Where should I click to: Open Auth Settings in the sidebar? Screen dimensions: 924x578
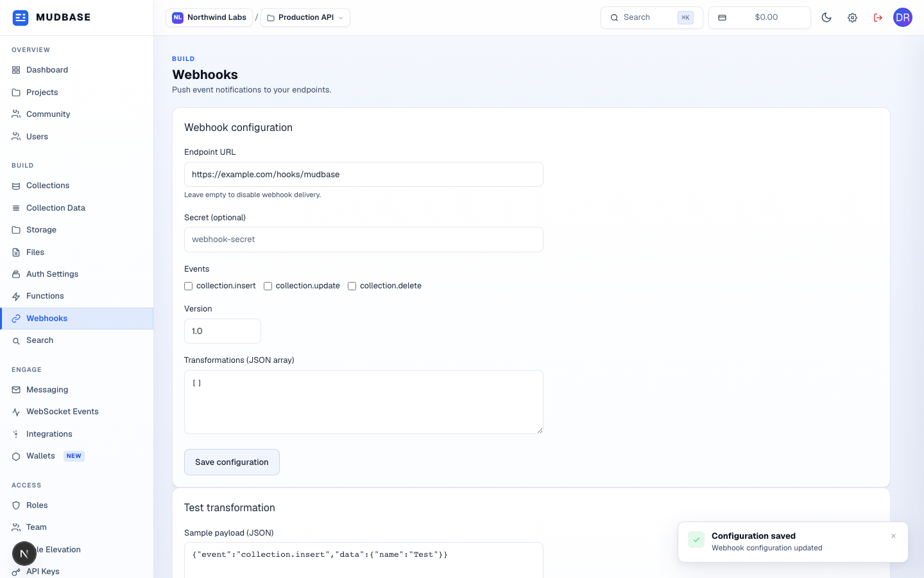(x=77, y=274)
